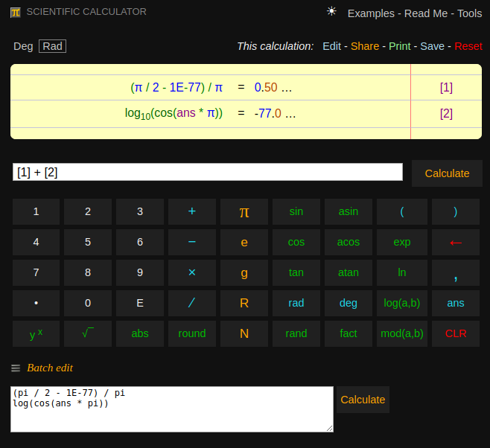Click the pi logo icon beside Scientific Calculator
The width and height of the screenshot is (490, 448).
click(16, 13)
